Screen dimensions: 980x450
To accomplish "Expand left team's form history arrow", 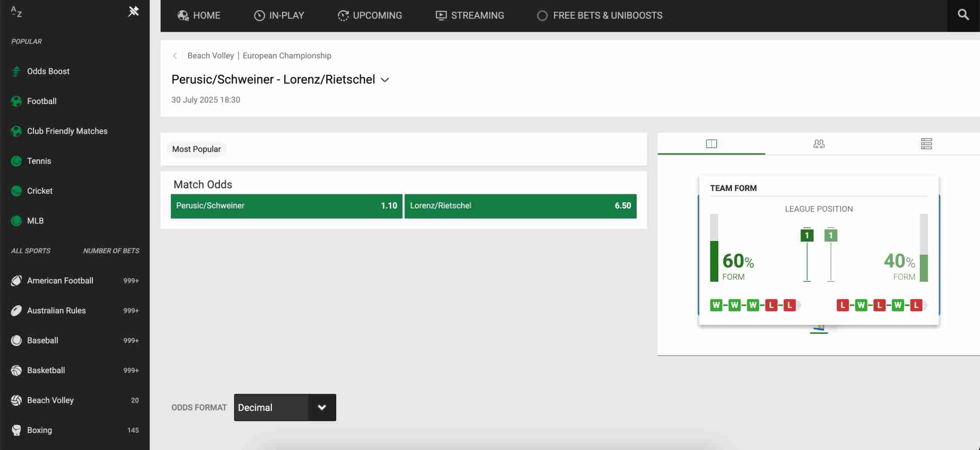I will (x=799, y=305).
